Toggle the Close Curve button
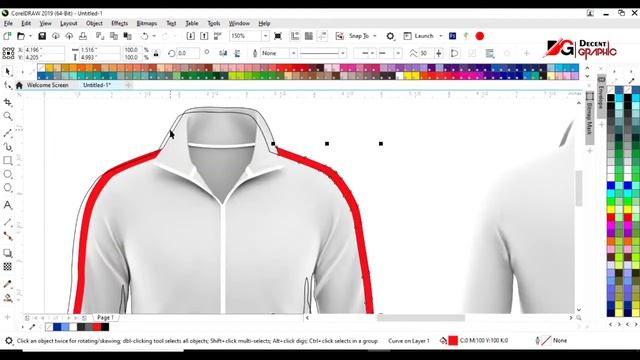 pos(454,53)
